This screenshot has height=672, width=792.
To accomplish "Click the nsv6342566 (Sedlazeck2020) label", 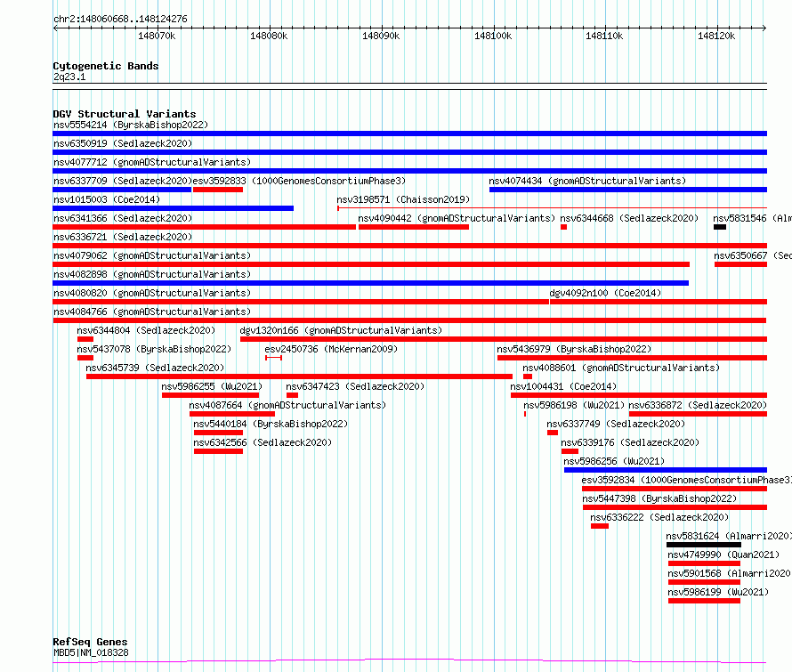I will click(263, 442).
